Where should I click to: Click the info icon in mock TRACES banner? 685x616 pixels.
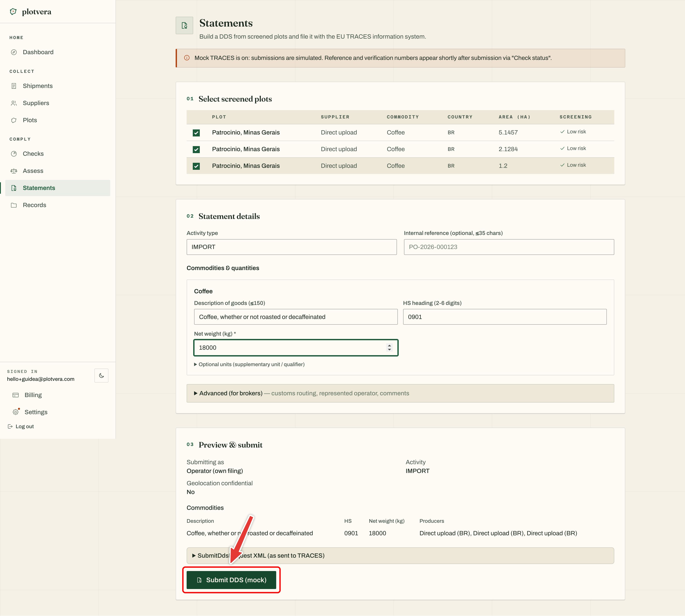click(187, 58)
